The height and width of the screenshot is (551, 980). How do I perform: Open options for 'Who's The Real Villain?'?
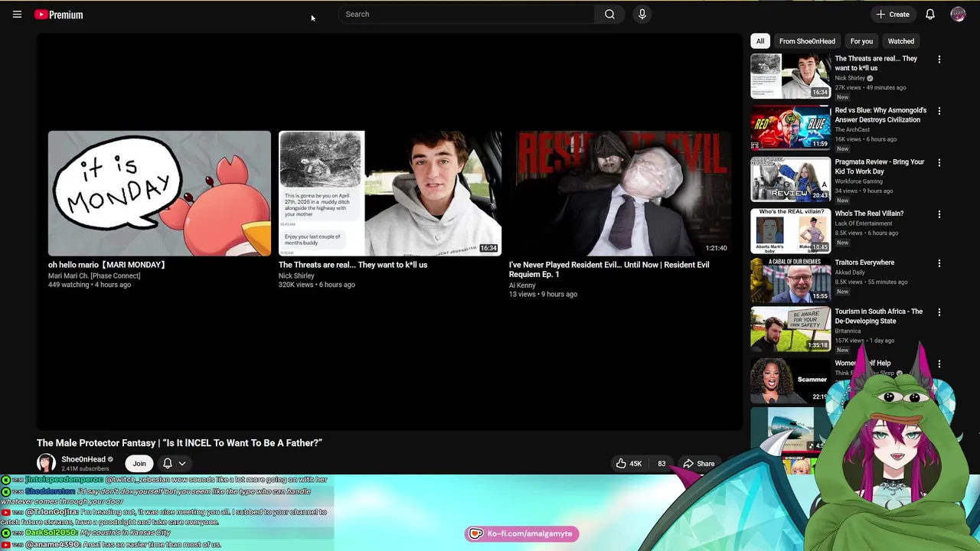[x=939, y=214]
